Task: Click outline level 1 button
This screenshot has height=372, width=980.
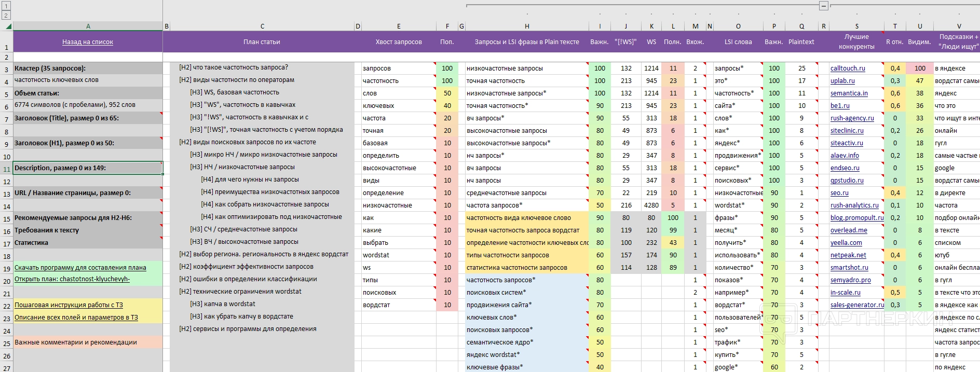Action: [6, 6]
